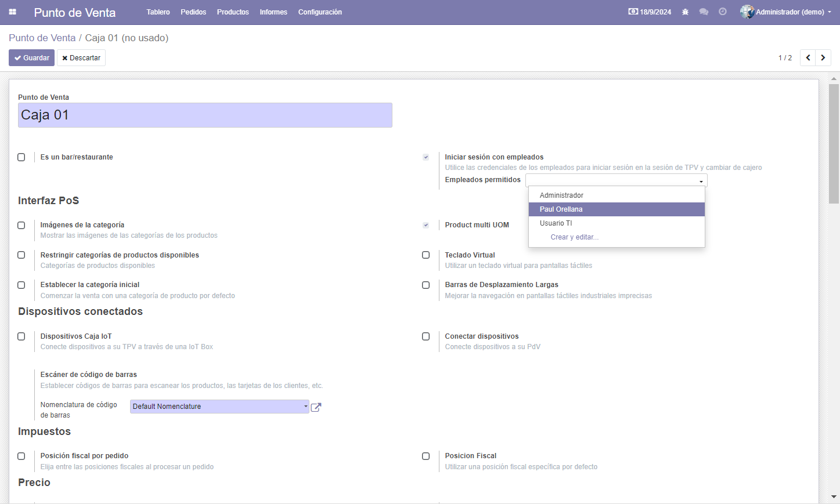Click the Guardar button
The image size is (840, 504).
coord(31,58)
